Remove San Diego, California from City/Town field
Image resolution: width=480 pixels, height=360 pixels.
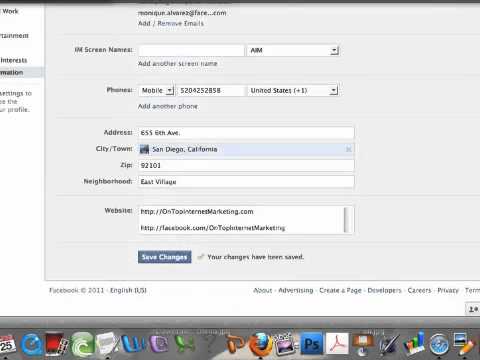click(x=348, y=149)
